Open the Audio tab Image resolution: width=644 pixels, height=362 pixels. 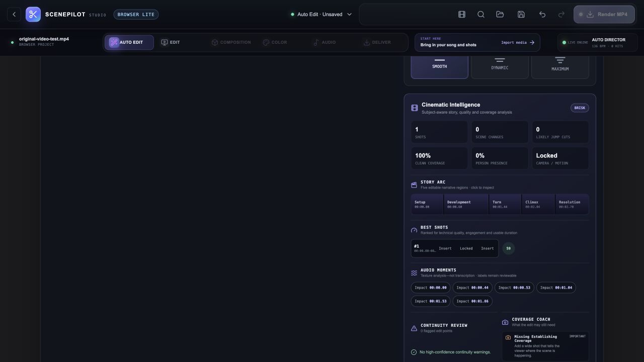[324, 42]
